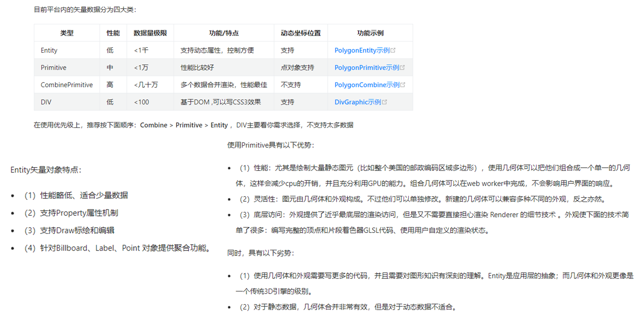Click the 支持Draw标绘和编辑 bullet item

pyautogui.click(x=77, y=231)
